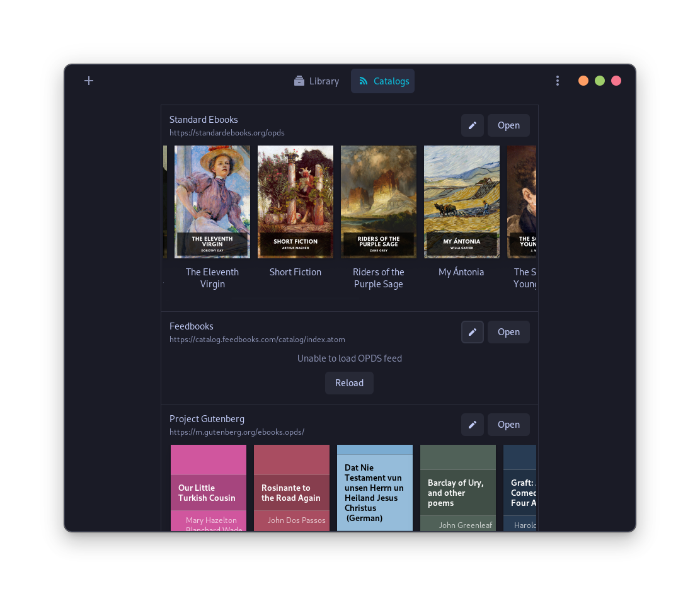Click the My Ántonia title text

pyautogui.click(x=461, y=272)
